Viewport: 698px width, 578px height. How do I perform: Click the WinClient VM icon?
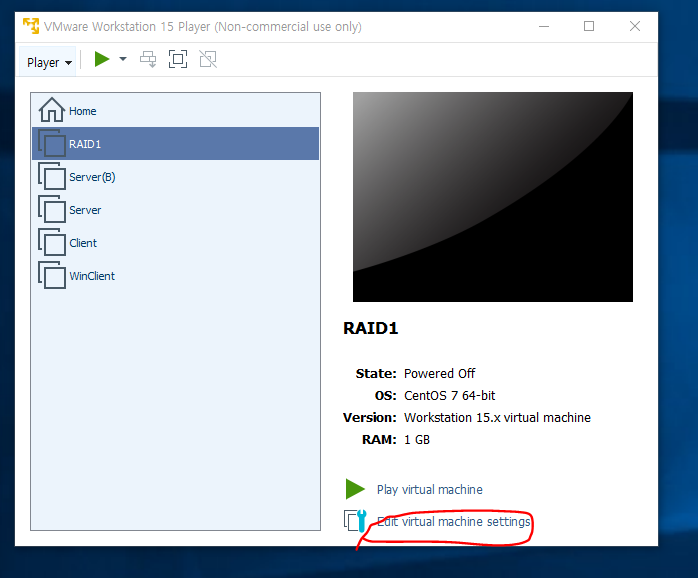tap(52, 275)
